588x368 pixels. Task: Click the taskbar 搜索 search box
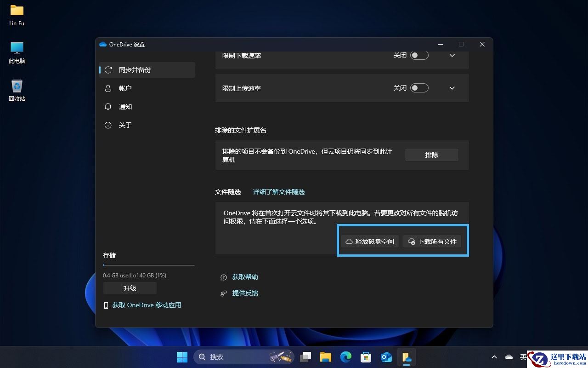[244, 357]
